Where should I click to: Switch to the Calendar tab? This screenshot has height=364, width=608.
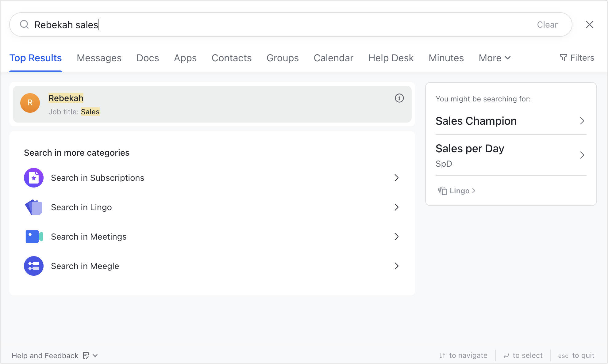pos(333,58)
